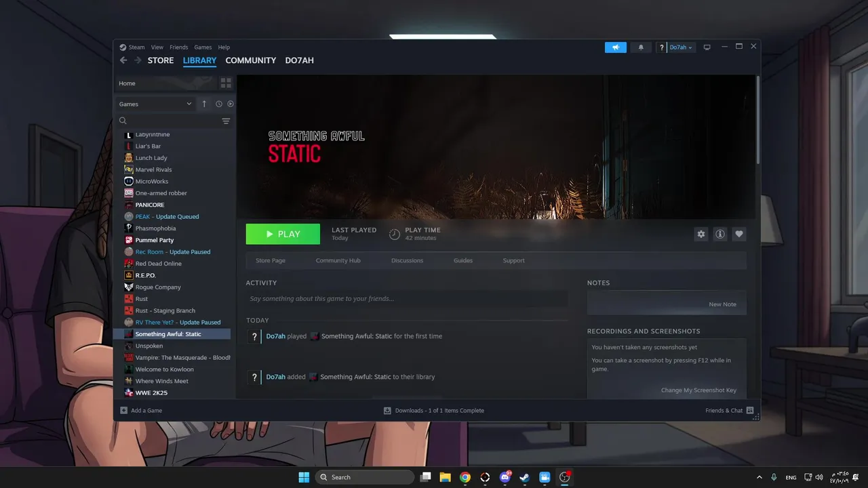This screenshot has height=488, width=868.
Task: Go back with the left arrow
Action: pos(123,60)
